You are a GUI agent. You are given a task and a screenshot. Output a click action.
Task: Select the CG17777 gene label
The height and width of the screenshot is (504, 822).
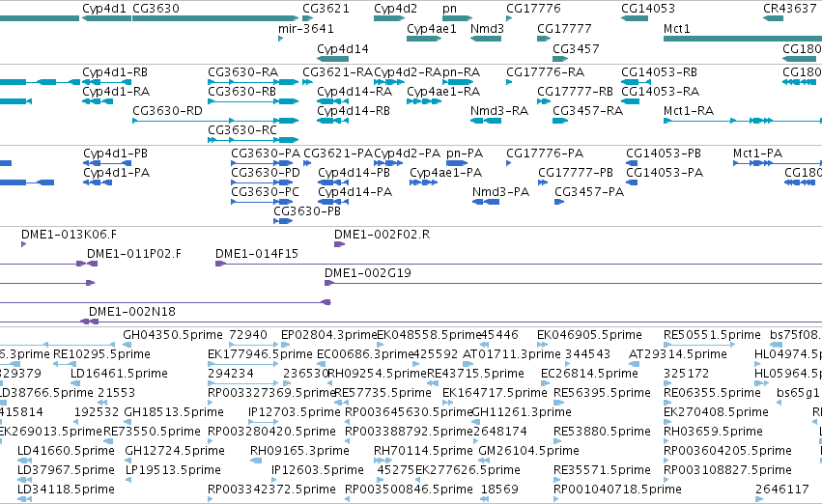[x=564, y=28]
